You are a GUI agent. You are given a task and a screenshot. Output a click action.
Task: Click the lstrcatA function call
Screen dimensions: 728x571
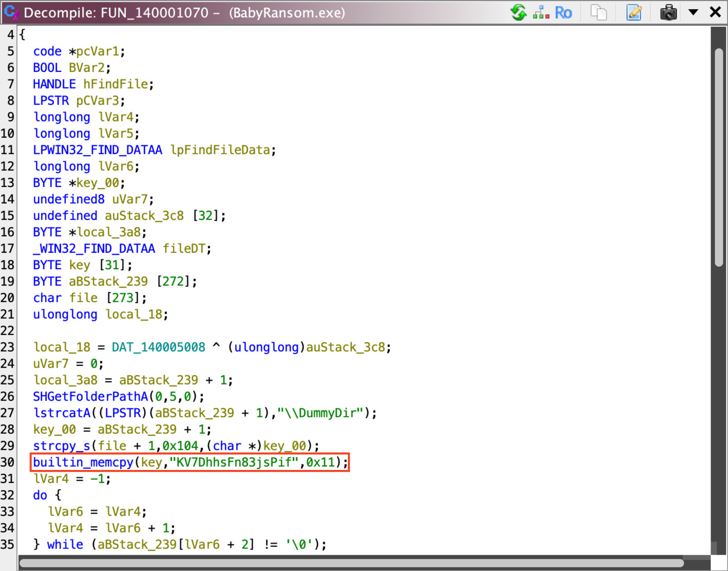[62, 413]
